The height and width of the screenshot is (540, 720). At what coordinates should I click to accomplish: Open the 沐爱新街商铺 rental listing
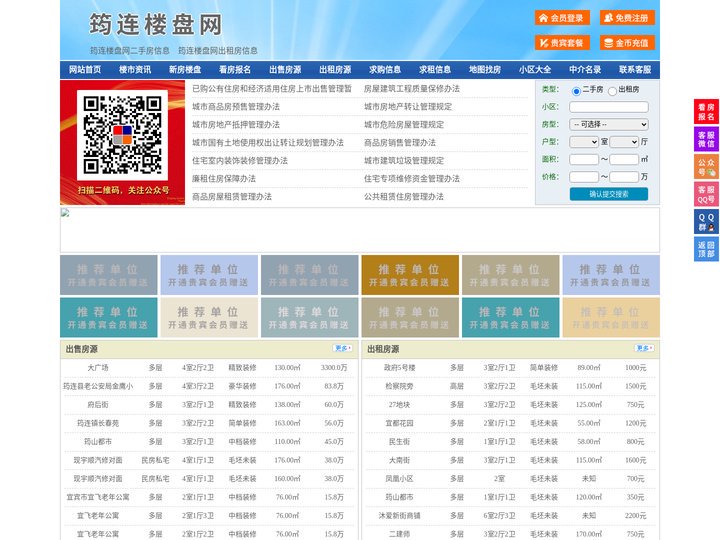399,515
